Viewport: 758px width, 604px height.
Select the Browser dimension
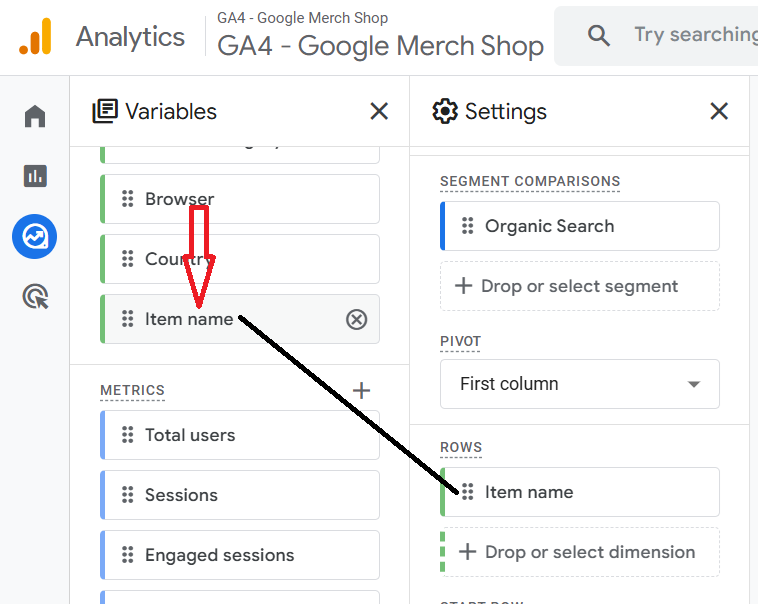click(x=240, y=199)
